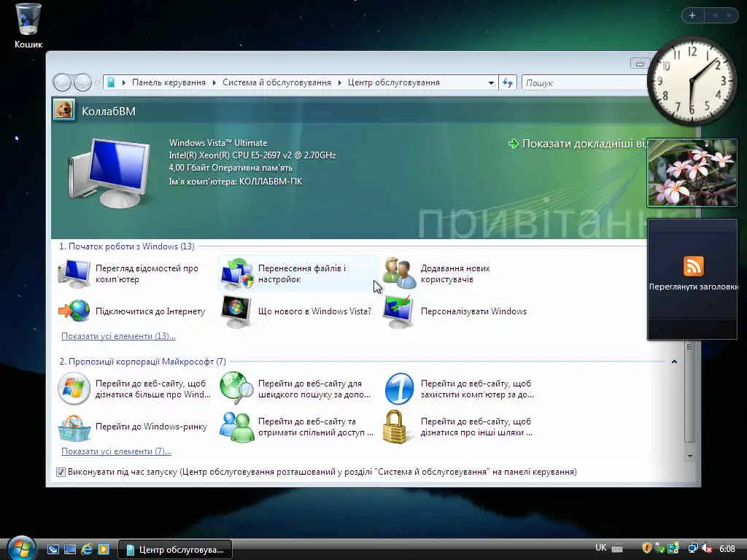The height and width of the screenshot is (560, 747).
Task: Open the Start menu orb
Action: 21,548
